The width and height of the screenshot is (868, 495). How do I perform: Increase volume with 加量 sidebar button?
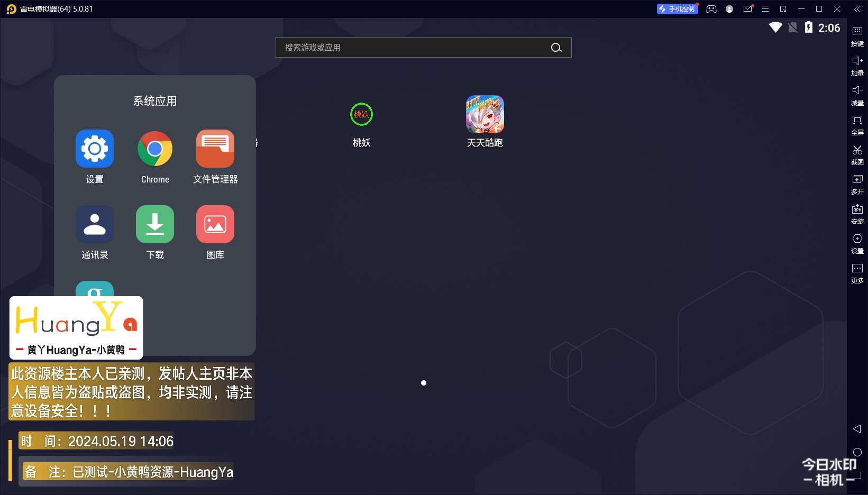coord(857,66)
